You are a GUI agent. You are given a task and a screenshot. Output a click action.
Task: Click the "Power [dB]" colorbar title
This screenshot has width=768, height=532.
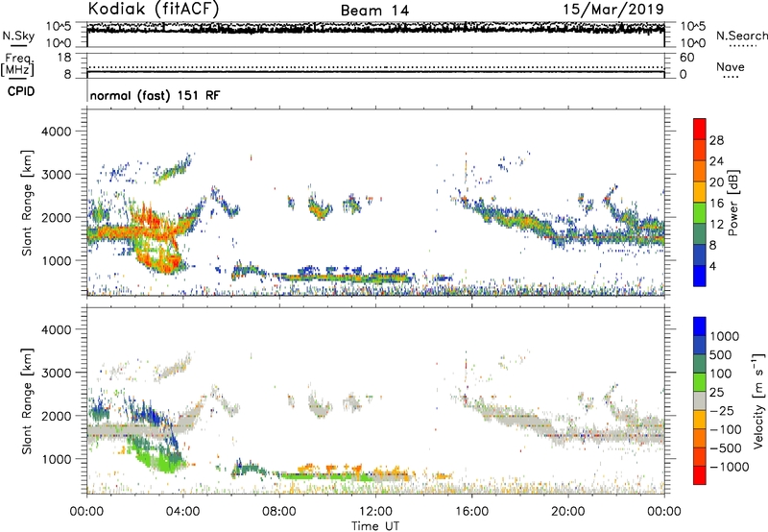(733, 203)
